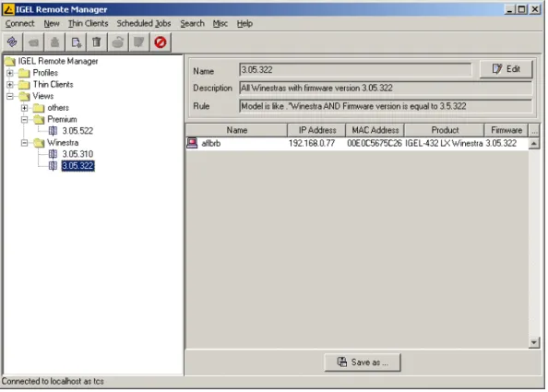Click the Connected to localhost status text
The image size is (548, 392).
[x=53, y=381]
